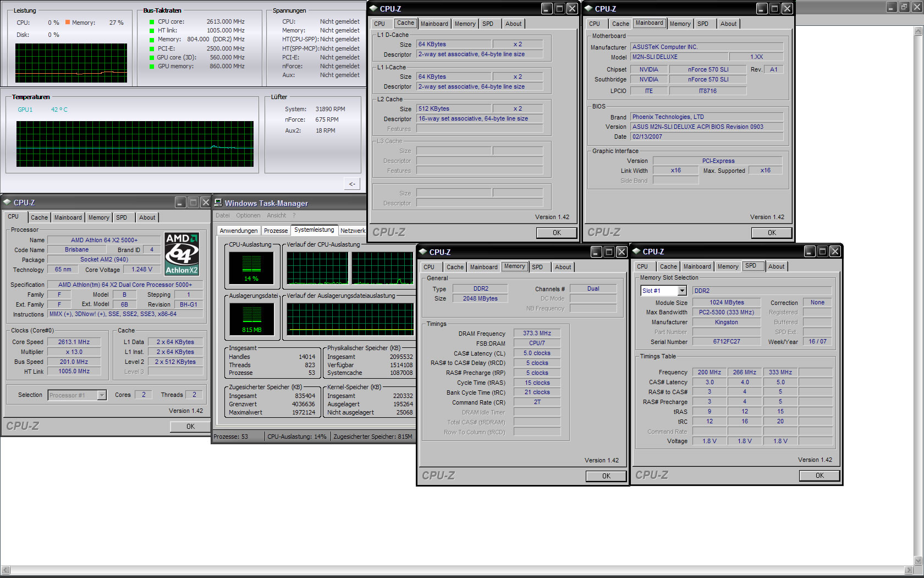Click the Core Speed 2613.1 MHz field
This screenshot has height=578, width=924.
[x=74, y=342]
